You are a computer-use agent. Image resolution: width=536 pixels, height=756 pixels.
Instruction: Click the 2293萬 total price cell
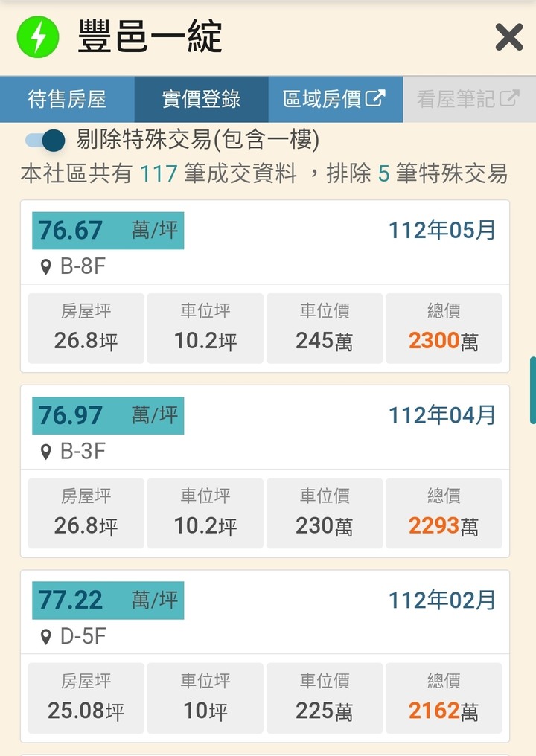[444, 513]
